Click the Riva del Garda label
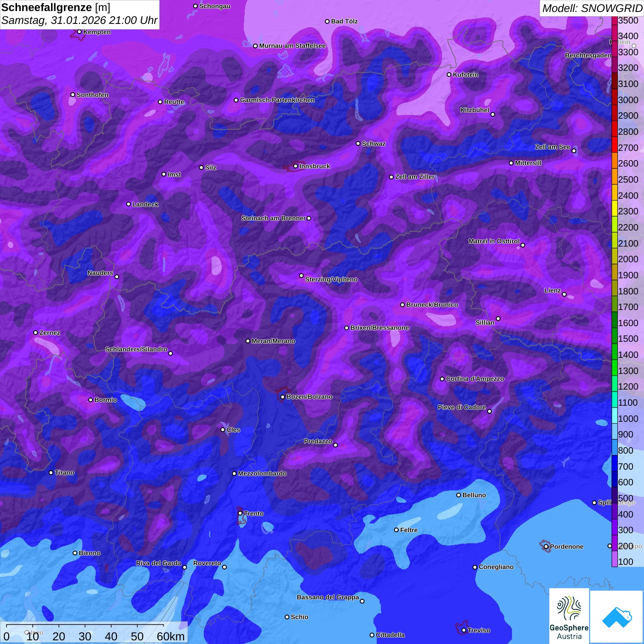Image resolution: width=644 pixels, height=644 pixels. tap(159, 563)
